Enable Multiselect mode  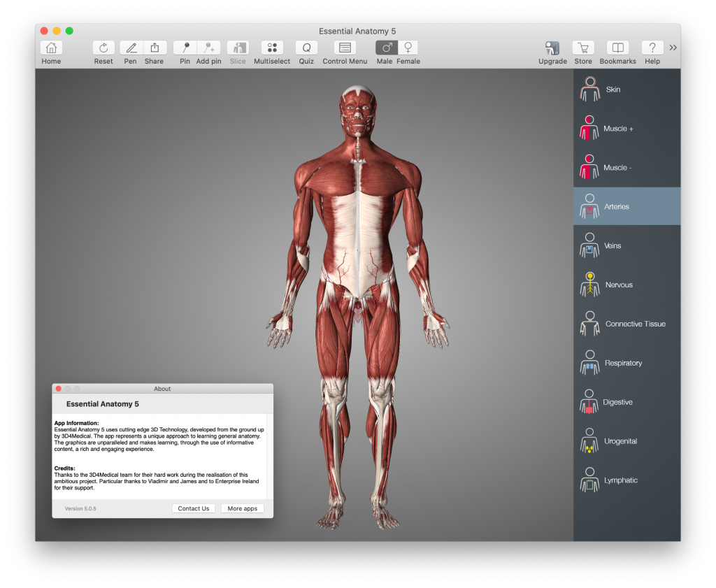click(x=272, y=48)
